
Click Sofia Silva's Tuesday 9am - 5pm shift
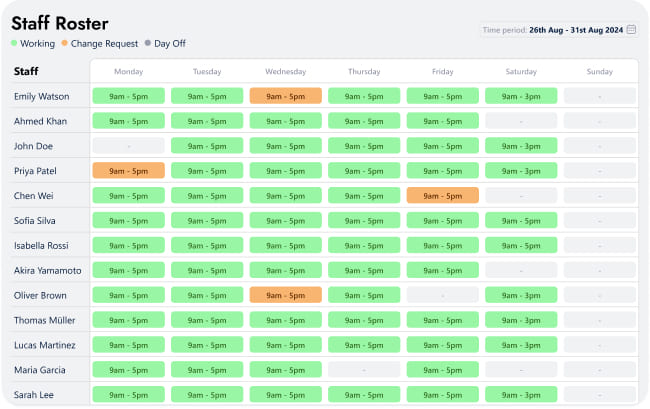(207, 220)
